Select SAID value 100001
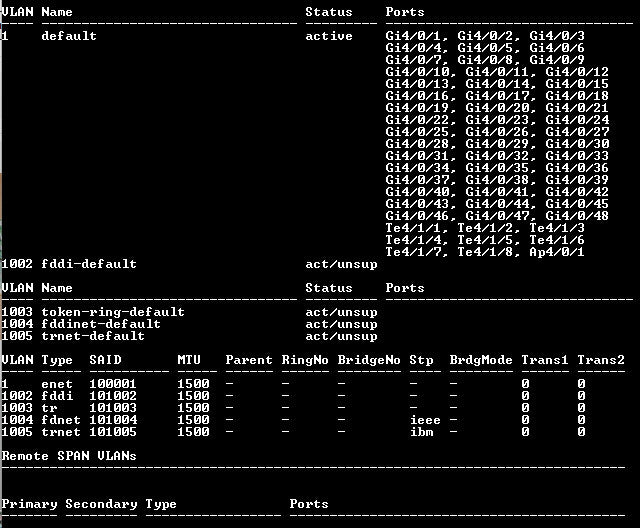This screenshot has height=528, width=640. click(x=113, y=384)
